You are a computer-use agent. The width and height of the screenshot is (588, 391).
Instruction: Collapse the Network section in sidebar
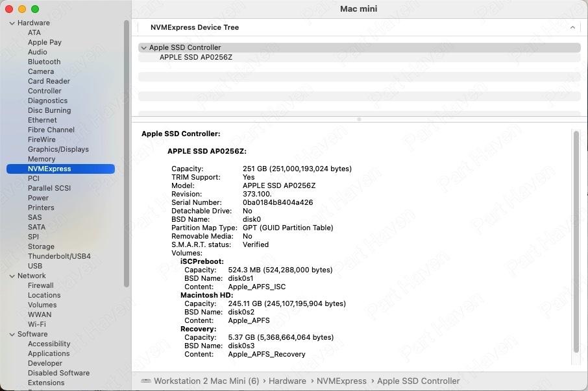point(12,276)
